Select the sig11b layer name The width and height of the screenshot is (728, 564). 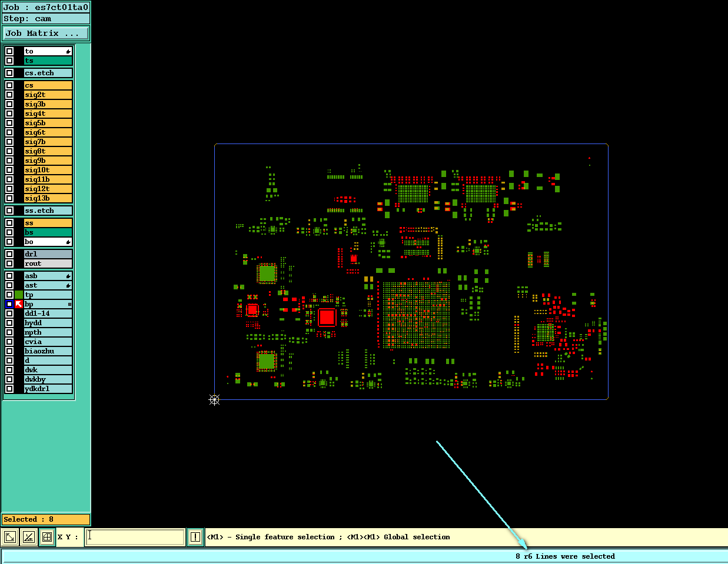[48, 179]
